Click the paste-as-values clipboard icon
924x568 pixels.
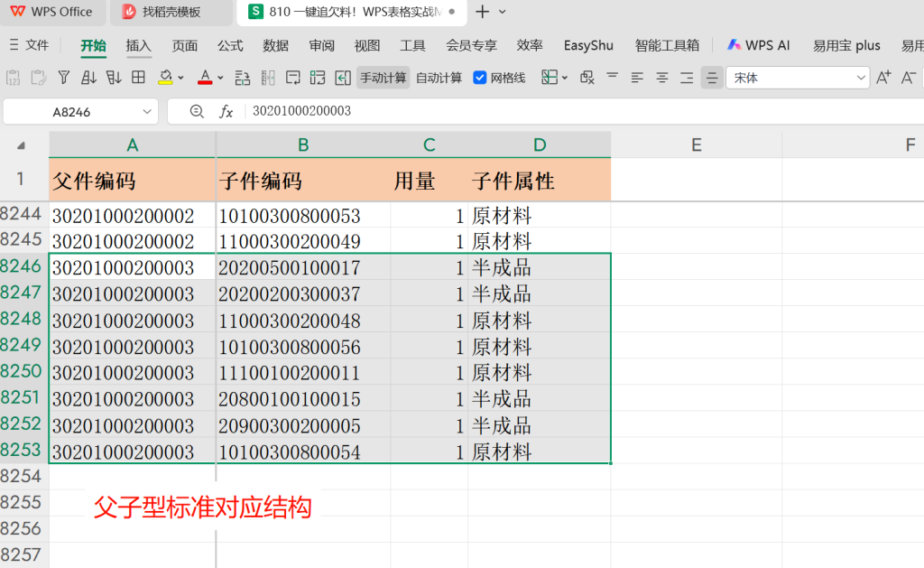coord(13,78)
